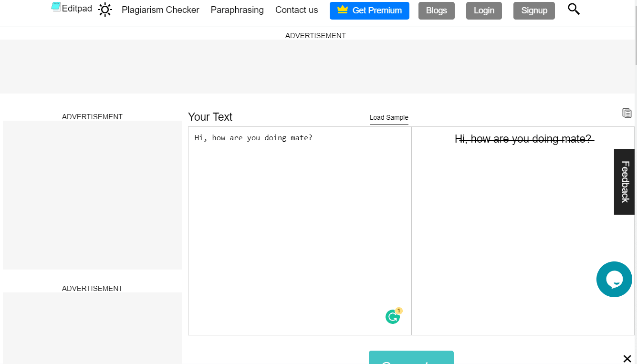Open the teal chat bubble widget
The width and height of the screenshot is (637, 364).
click(x=614, y=280)
